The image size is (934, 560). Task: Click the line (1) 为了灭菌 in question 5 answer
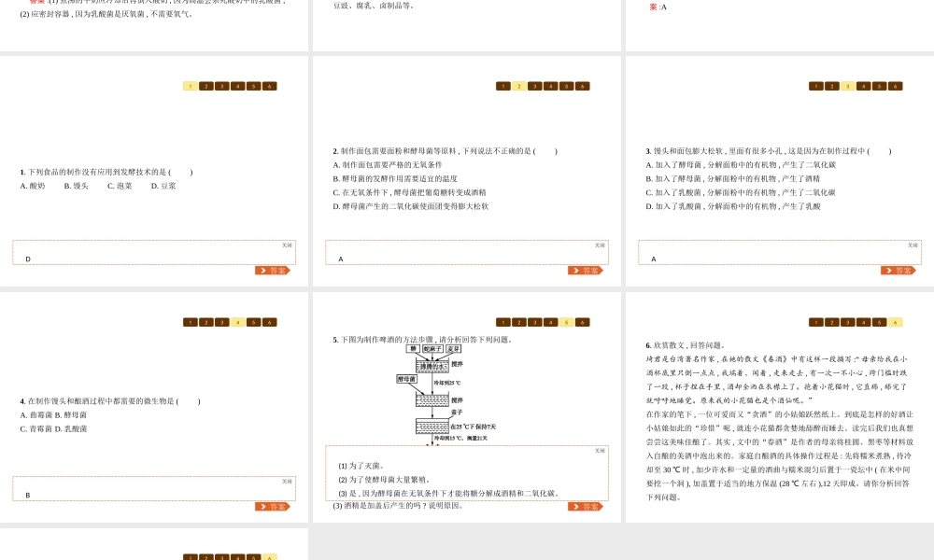pos(361,466)
